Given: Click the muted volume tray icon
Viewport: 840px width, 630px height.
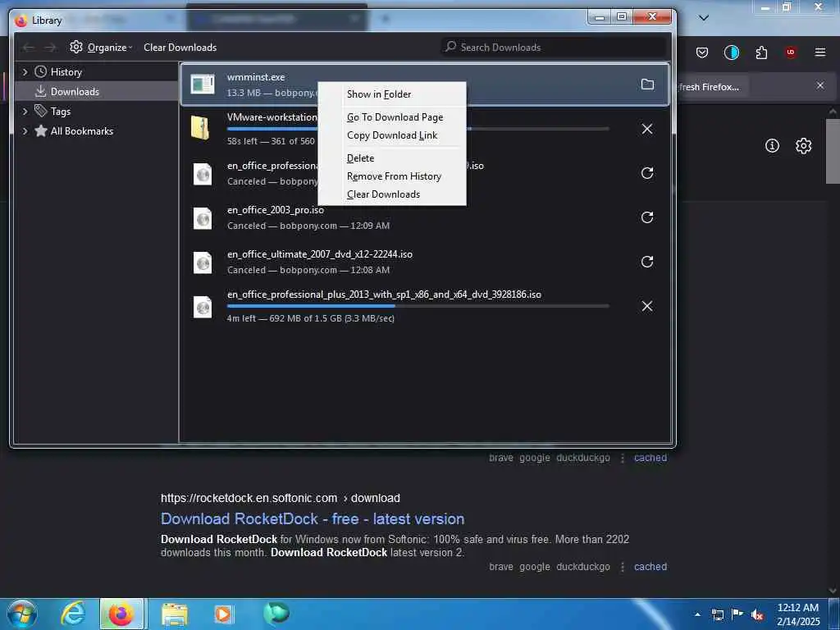Looking at the screenshot, I should click(757, 615).
